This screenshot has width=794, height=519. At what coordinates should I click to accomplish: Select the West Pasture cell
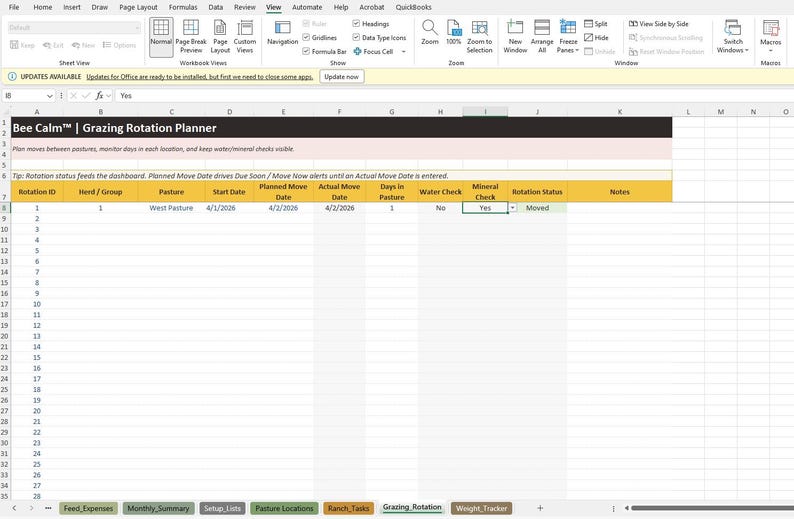[171, 208]
